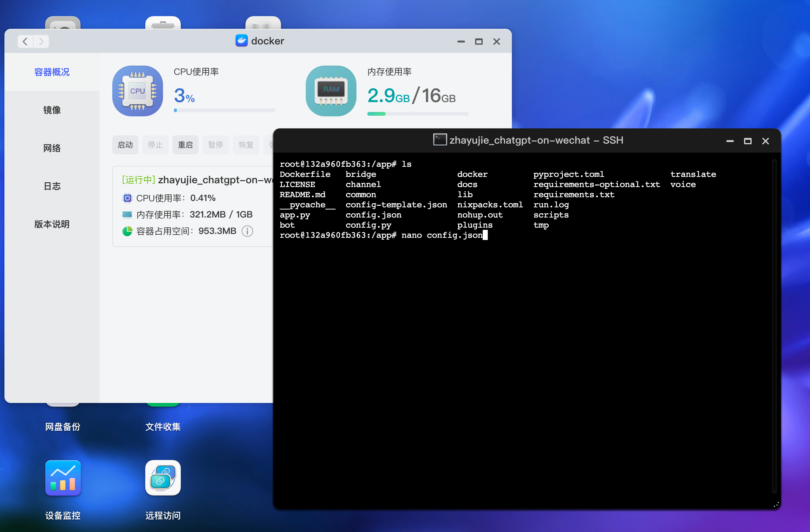Close the SSH terminal window
The height and width of the screenshot is (532, 810).
[x=765, y=141]
